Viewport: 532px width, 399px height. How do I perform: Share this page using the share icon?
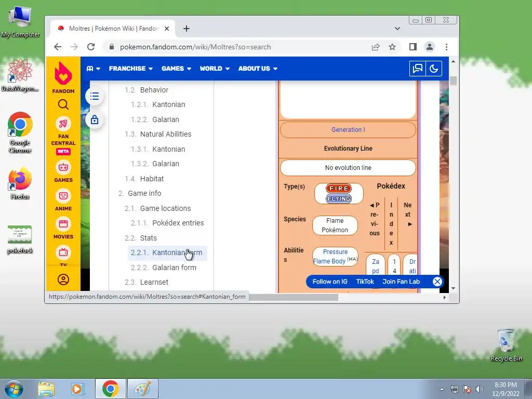tap(376, 47)
